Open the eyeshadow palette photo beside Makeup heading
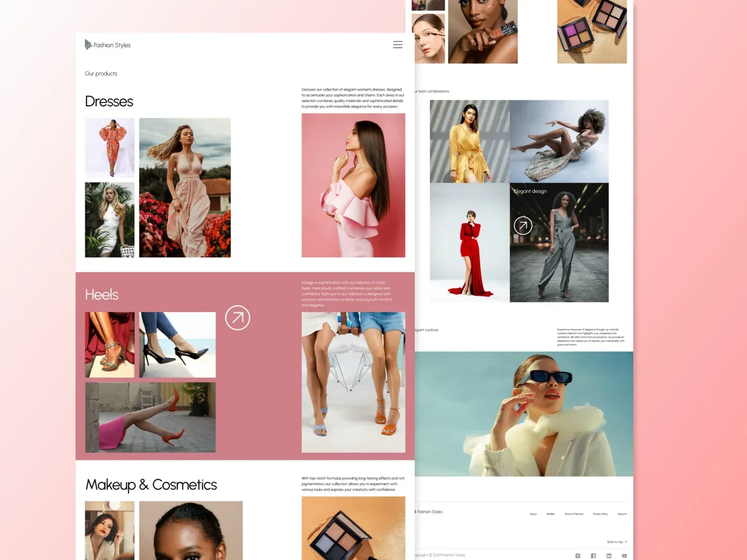Image resolution: width=747 pixels, height=560 pixels. [353, 528]
